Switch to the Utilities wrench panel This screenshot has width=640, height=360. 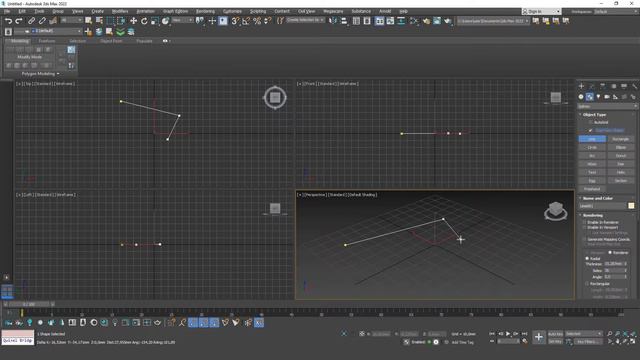pos(634,86)
